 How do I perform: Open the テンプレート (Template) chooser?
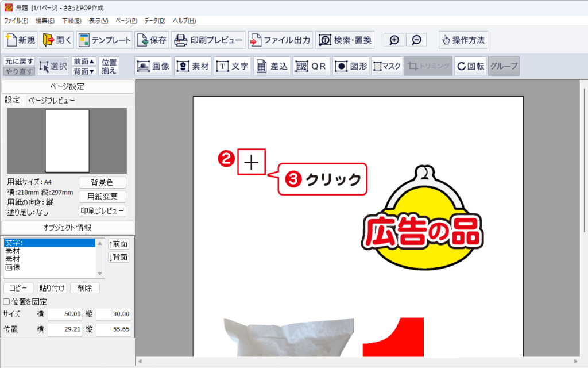click(x=105, y=40)
